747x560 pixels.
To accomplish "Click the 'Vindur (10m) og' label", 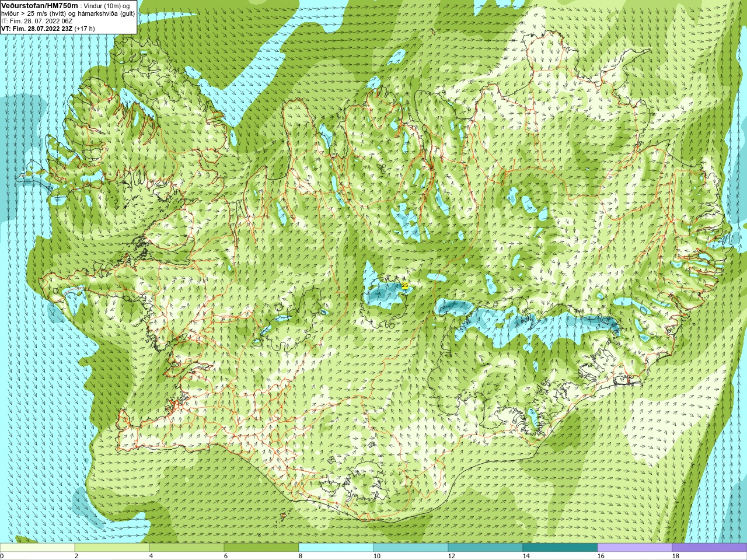I will pyautogui.click(x=106, y=6).
